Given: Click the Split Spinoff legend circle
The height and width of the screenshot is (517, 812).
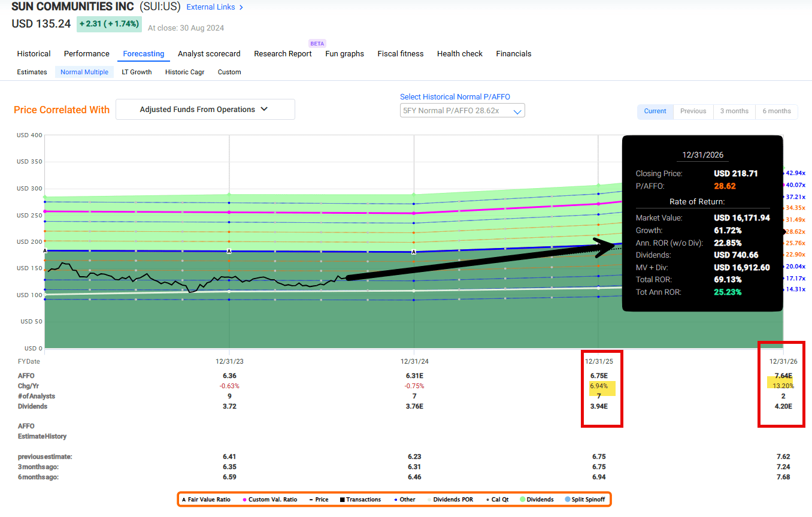Looking at the screenshot, I should [x=568, y=500].
